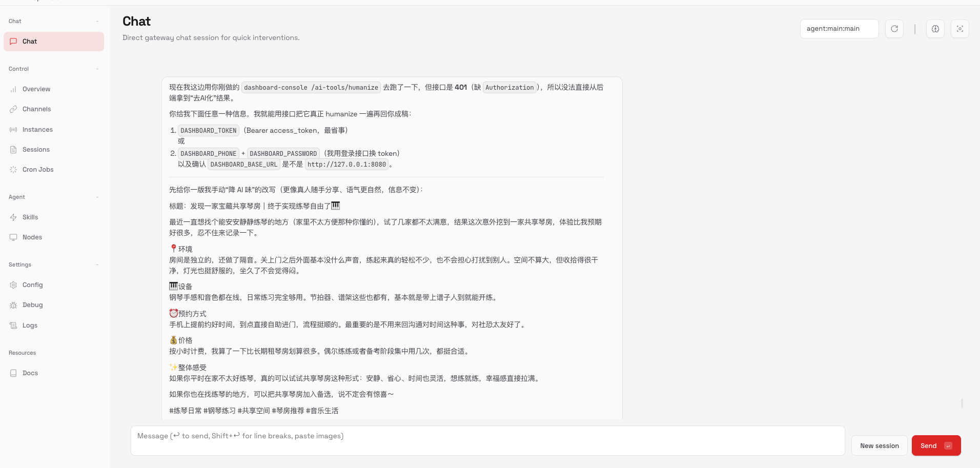Toggle the brain thinking icon button

coord(935,29)
